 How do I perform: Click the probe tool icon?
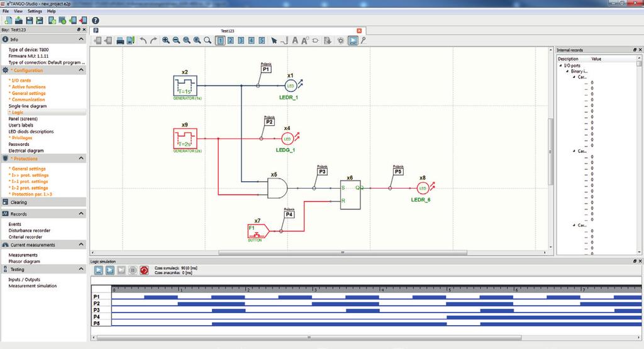tap(364, 40)
